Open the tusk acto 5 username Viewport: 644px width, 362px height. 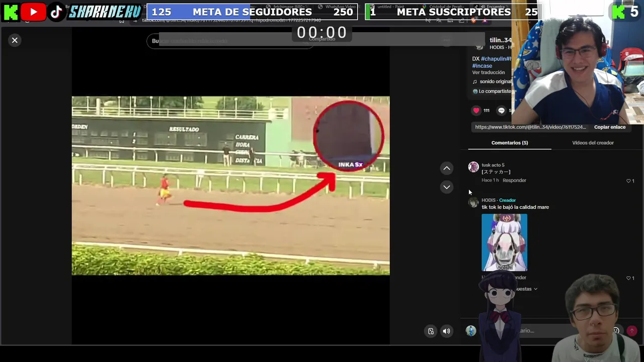coord(493,165)
